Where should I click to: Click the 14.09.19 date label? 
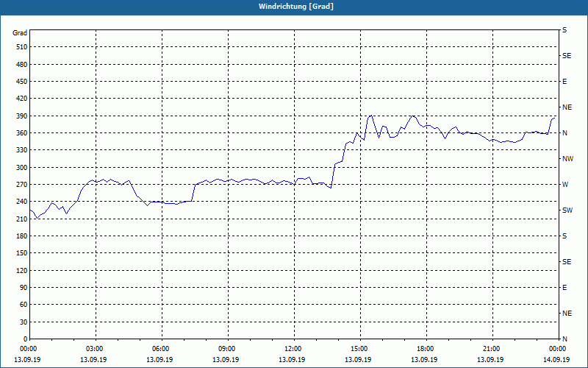(x=556, y=360)
